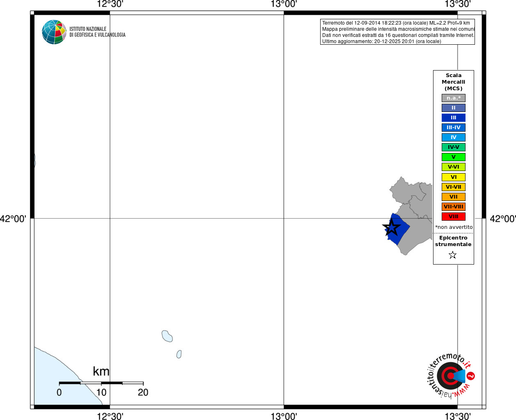Click the haisentitoilterremoto.it logo
The width and height of the screenshot is (516, 420).
451,376
